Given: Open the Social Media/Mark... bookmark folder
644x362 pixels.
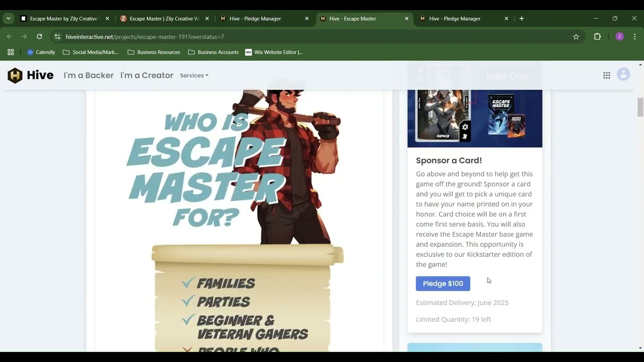Looking at the screenshot, I should point(91,52).
